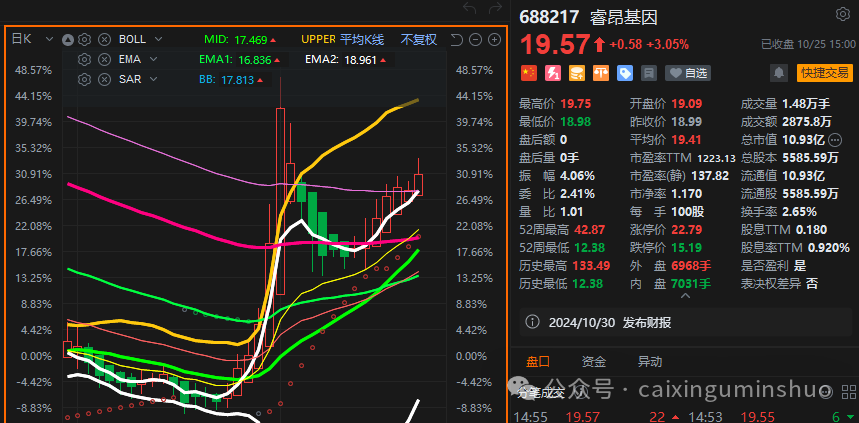
Task: Open the 不复权 adjustment option
Action: pyautogui.click(x=419, y=39)
